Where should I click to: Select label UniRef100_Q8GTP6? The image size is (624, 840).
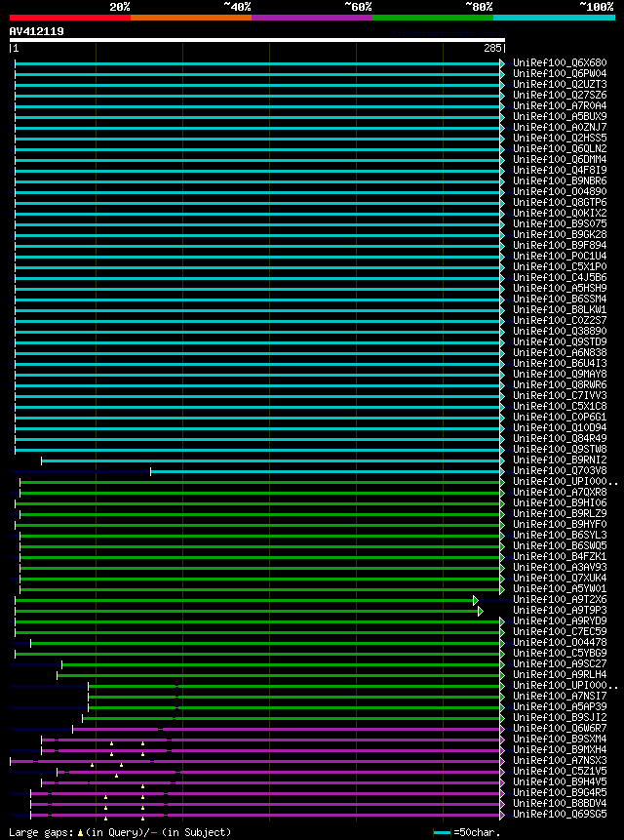[560, 203]
